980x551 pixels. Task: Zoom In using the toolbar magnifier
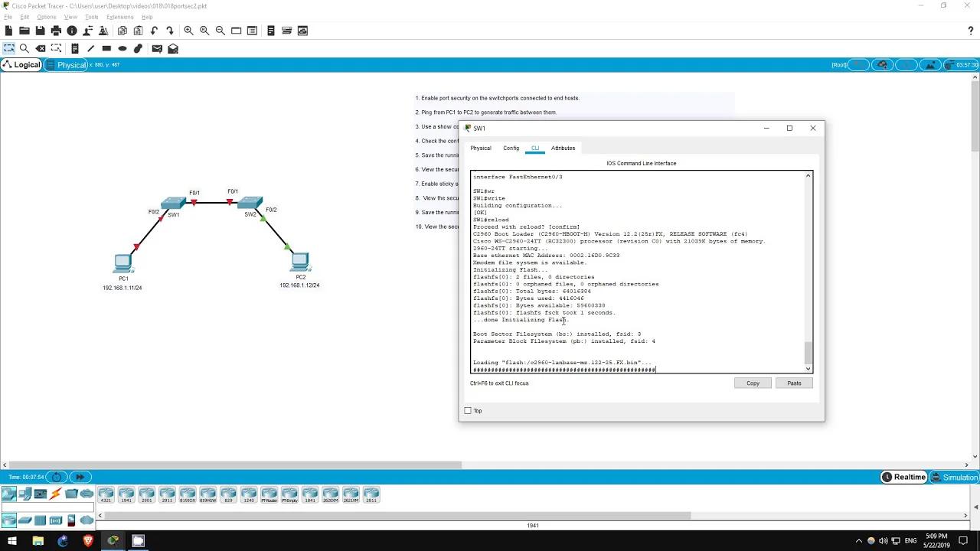pos(188,31)
